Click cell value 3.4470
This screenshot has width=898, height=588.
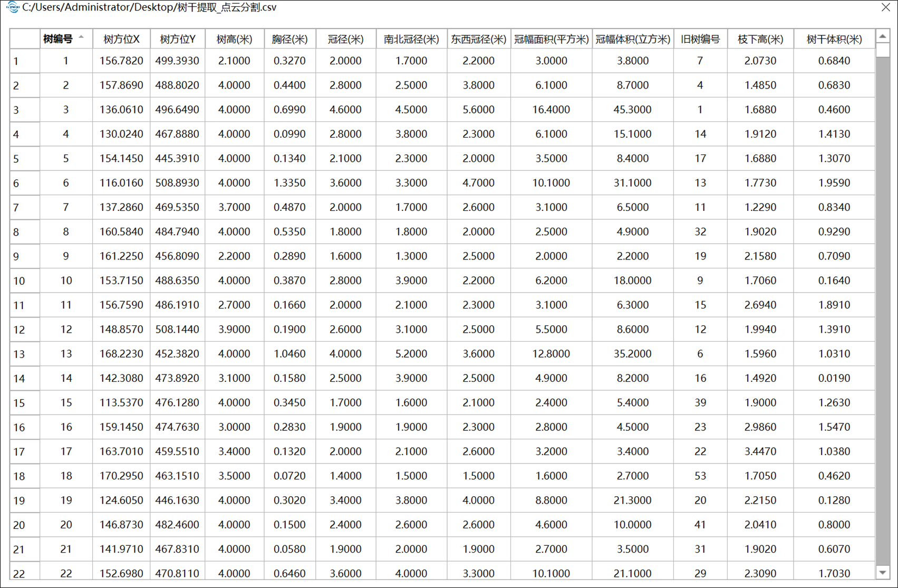[x=760, y=451]
